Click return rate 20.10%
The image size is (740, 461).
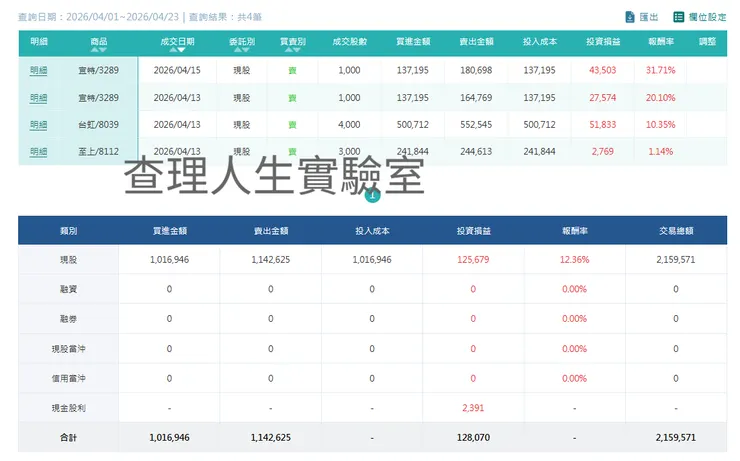coord(661,98)
